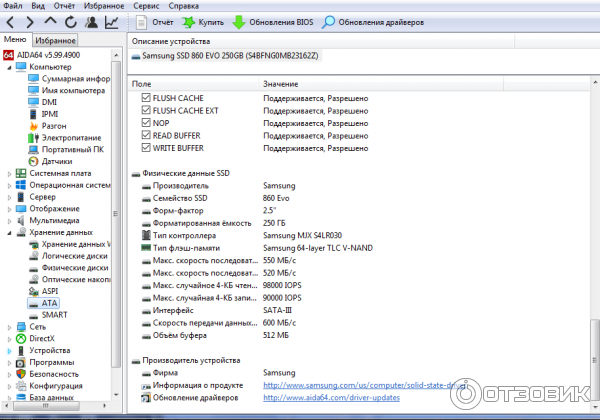The height and width of the screenshot is (420, 600).
Task: Open the Отчёт menu in menu bar
Action: (64, 6)
